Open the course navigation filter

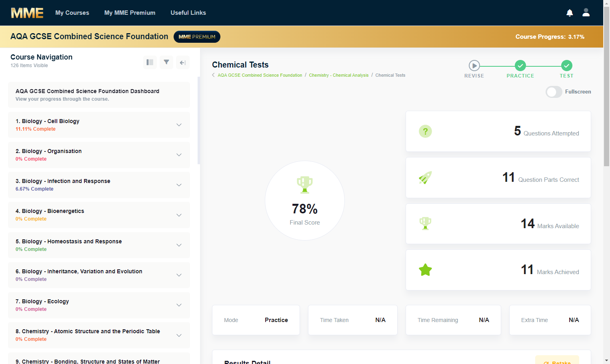pyautogui.click(x=166, y=62)
